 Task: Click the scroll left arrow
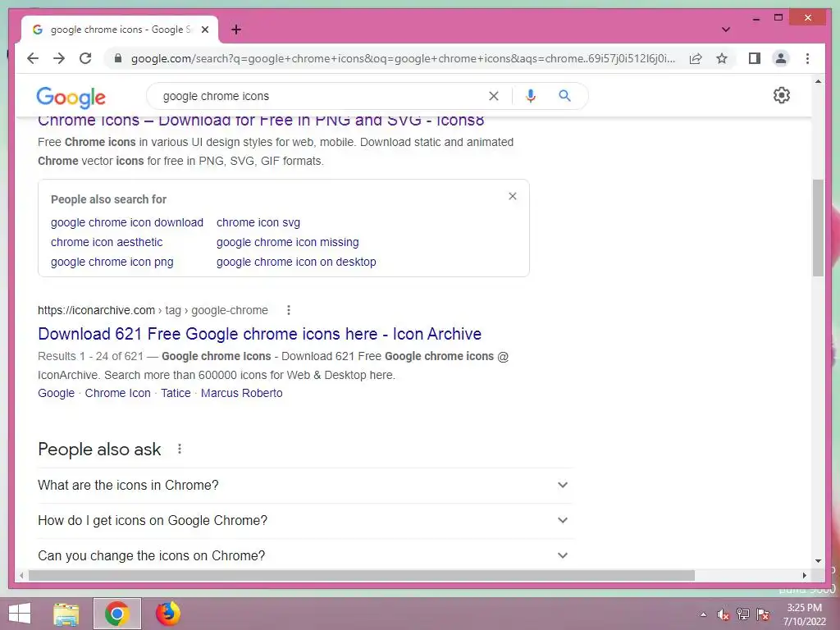point(21,575)
